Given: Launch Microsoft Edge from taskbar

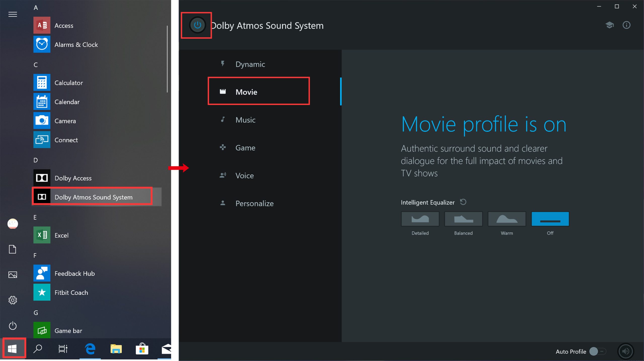Looking at the screenshot, I should (90, 349).
